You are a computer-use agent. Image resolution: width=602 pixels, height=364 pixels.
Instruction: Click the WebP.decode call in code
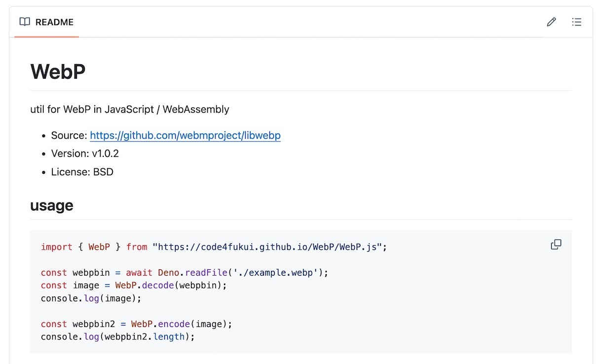coord(146,285)
